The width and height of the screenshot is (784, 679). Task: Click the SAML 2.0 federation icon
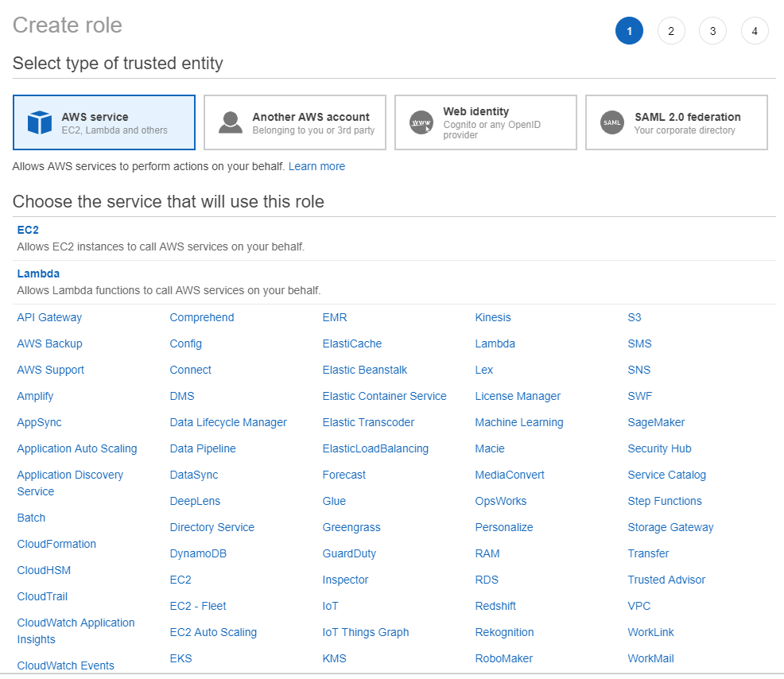pyautogui.click(x=612, y=122)
